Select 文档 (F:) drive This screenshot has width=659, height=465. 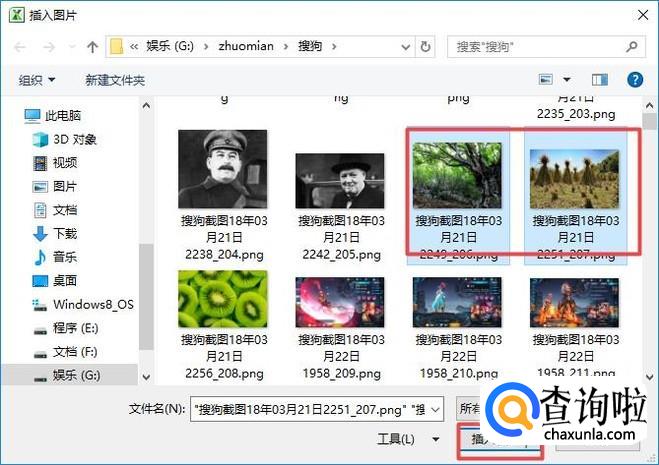coord(75,351)
